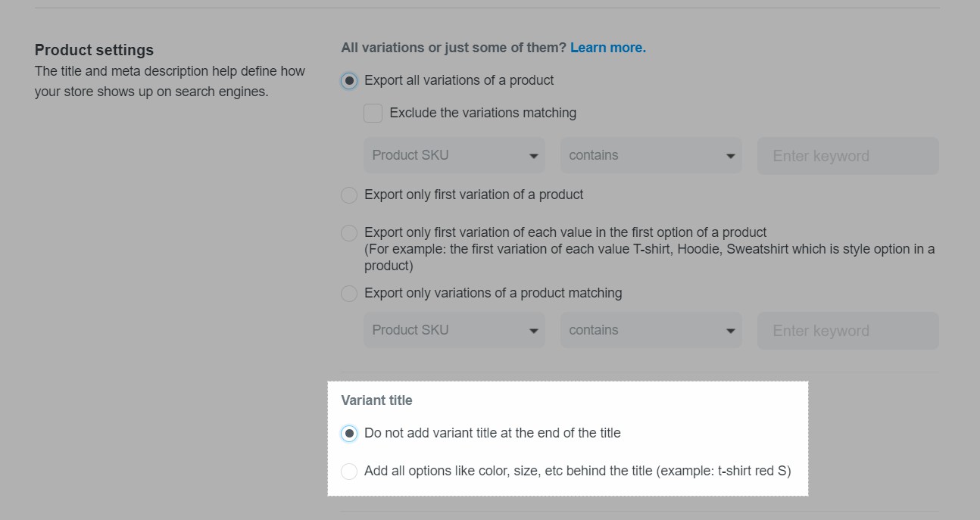Click the arrow icon on the lower contains dropdown
Image resolution: width=980 pixels, height=520 pixels.
click(730, 331)
